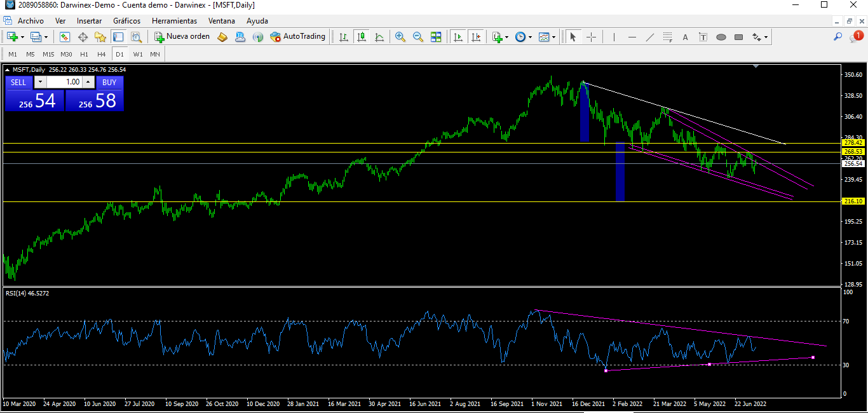Image resolution: width=868 pixels, height=413 pixels.
Task: Open the Ventana menu
Action: [222, 21]
